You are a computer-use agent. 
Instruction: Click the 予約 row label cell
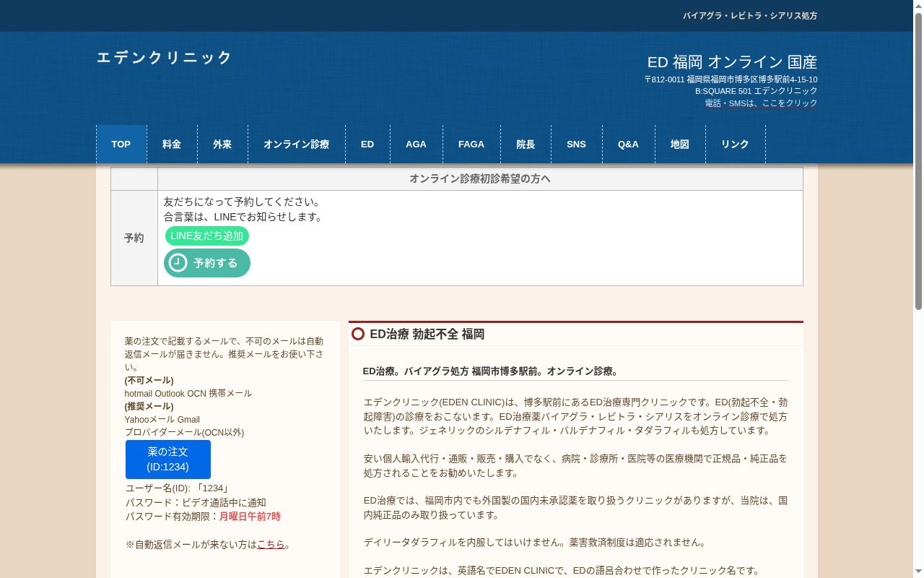(134, 238)
